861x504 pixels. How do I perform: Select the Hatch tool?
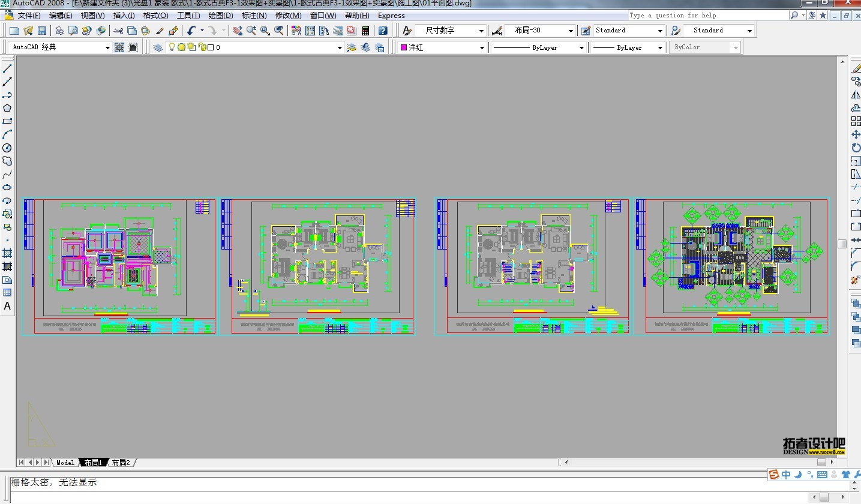[x=7, y=253]
